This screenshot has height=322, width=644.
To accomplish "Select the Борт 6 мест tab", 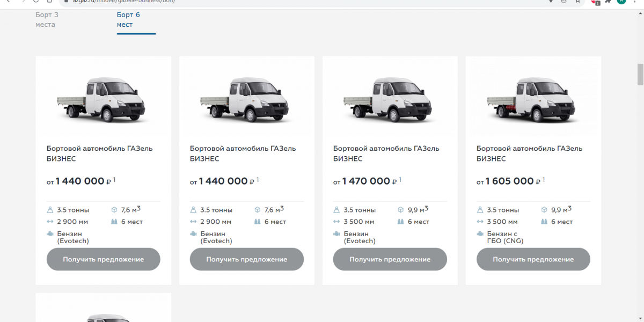I will 129,19.
